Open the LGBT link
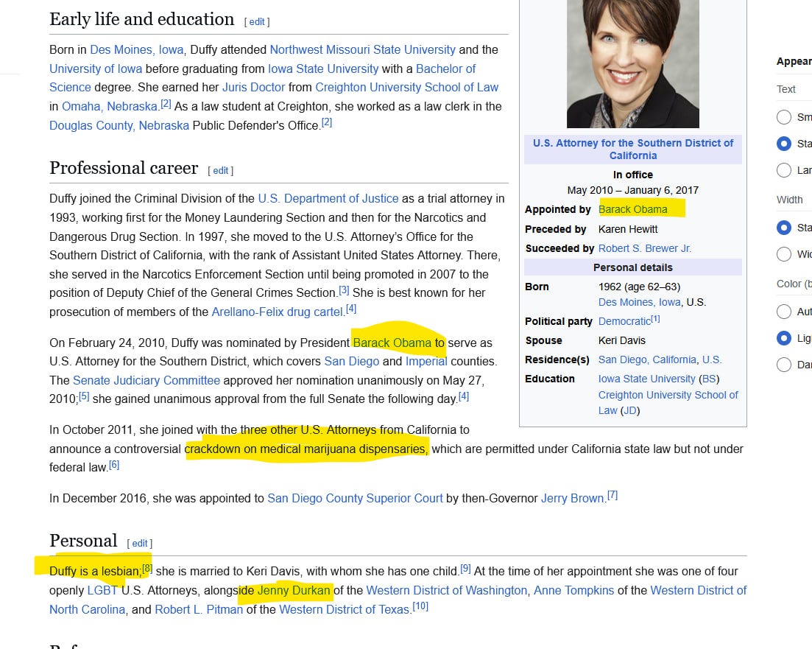The image size is (812, 649). click(x=102, y=590)
